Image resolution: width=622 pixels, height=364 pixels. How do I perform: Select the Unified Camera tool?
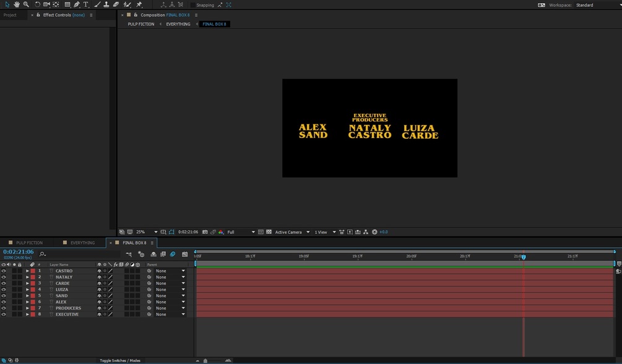click(x=46, y=5)
